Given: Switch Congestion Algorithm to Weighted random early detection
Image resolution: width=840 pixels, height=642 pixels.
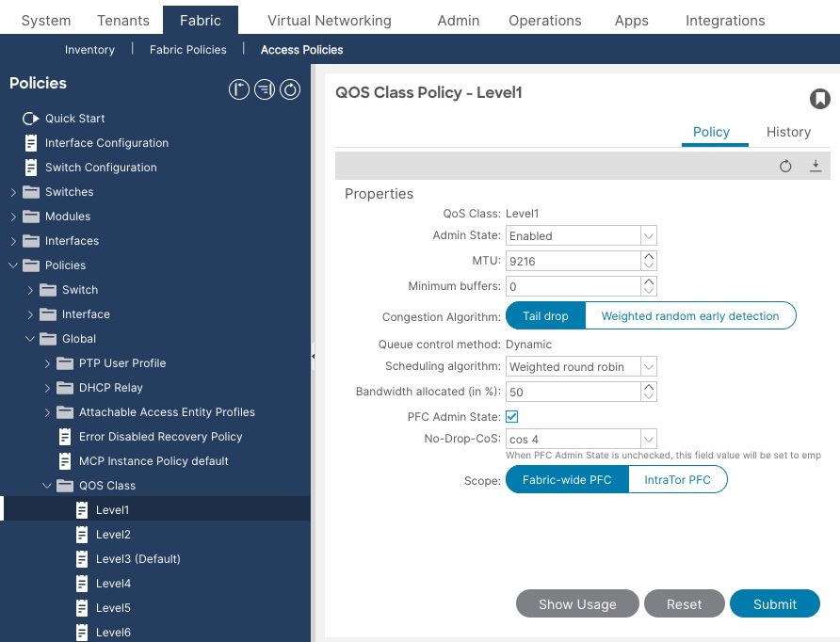Looking at the screenshot, I should point(690,315).
